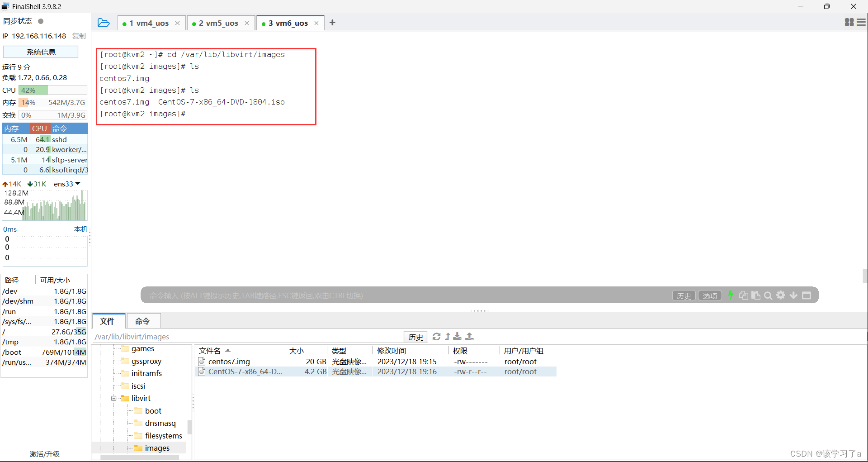868x462 pixels.
Task: Open the 系统信息 button
Action: [x=41, y=52]
